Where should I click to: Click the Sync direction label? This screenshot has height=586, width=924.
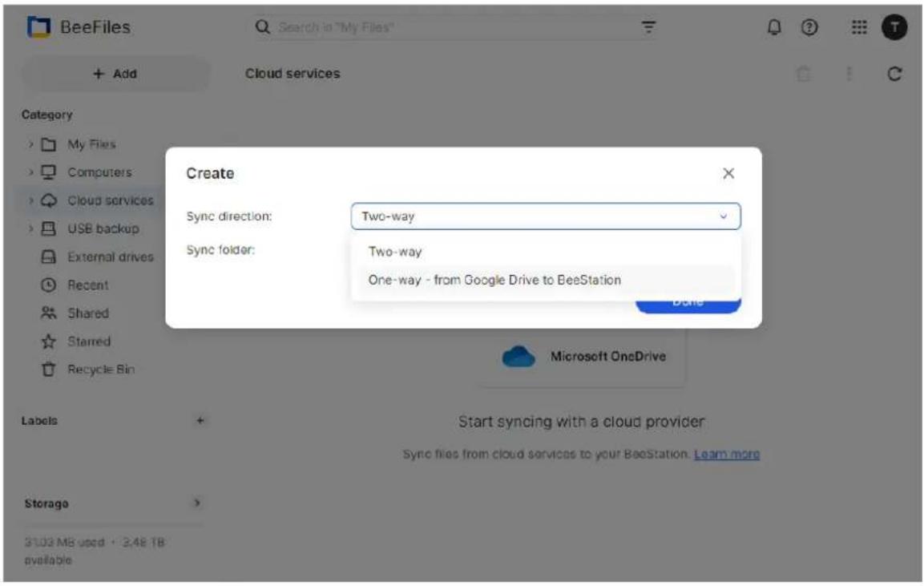coord(228,216)
